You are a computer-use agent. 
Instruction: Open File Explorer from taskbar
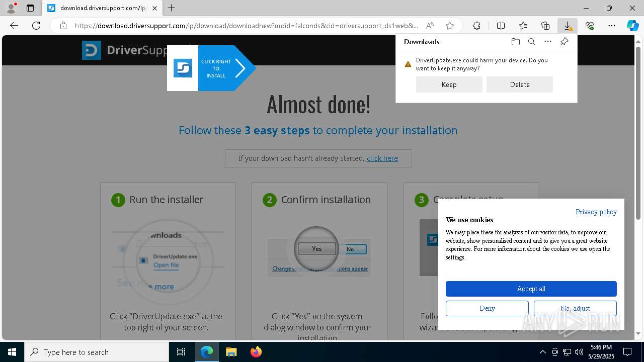231,352
